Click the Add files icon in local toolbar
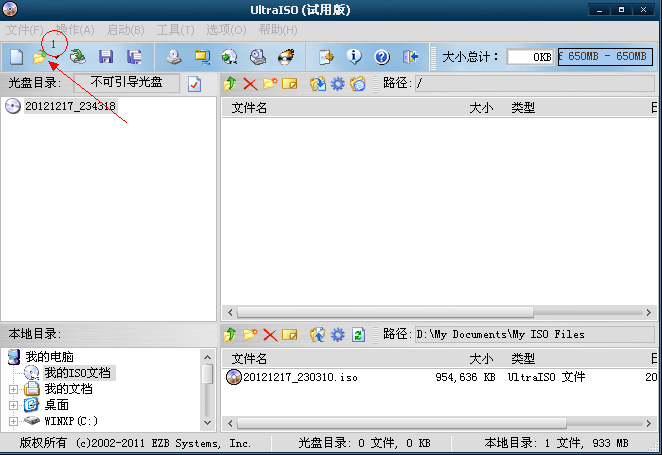Image resolution: width=662 pixels, height=455 pixels. (x=318, y=335)
